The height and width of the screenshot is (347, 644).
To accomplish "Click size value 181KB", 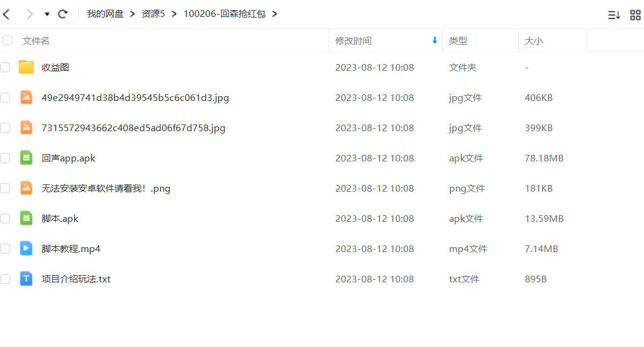I will (539, 189).
